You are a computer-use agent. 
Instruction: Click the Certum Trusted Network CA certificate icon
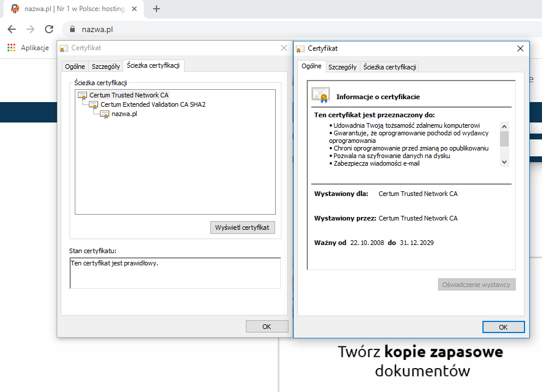click(x=82, y=95)
